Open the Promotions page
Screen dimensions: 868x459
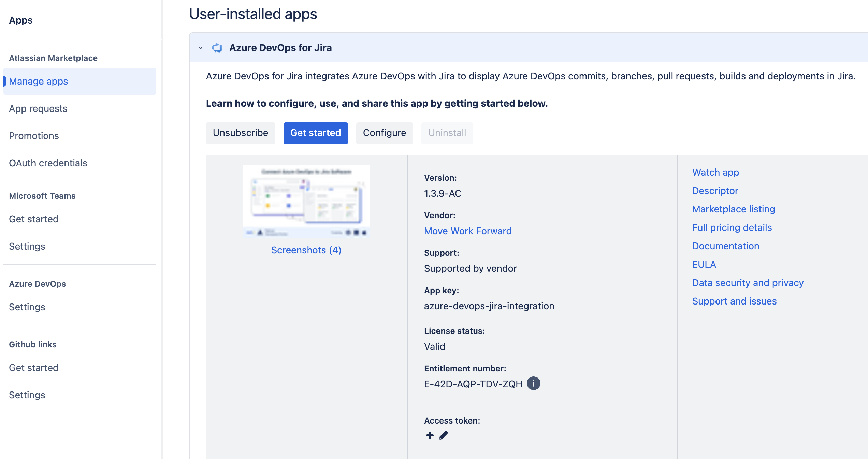click(34, 135)
